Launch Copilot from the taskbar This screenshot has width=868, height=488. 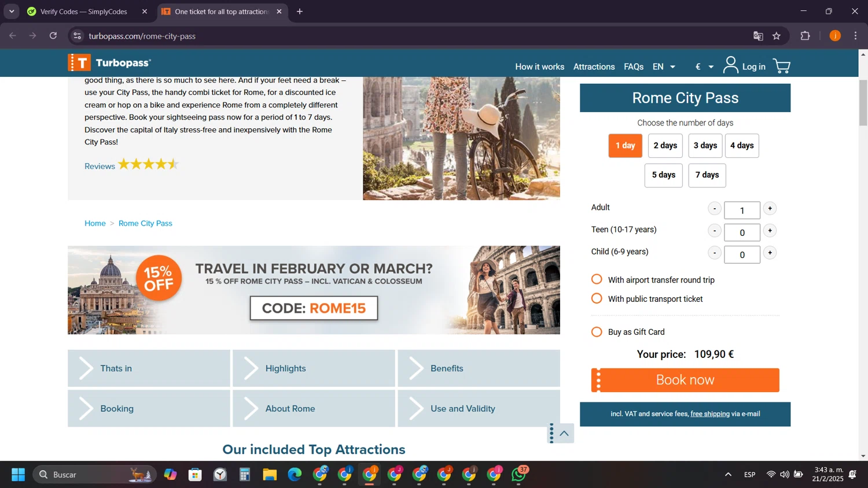(x=170, y=475)
